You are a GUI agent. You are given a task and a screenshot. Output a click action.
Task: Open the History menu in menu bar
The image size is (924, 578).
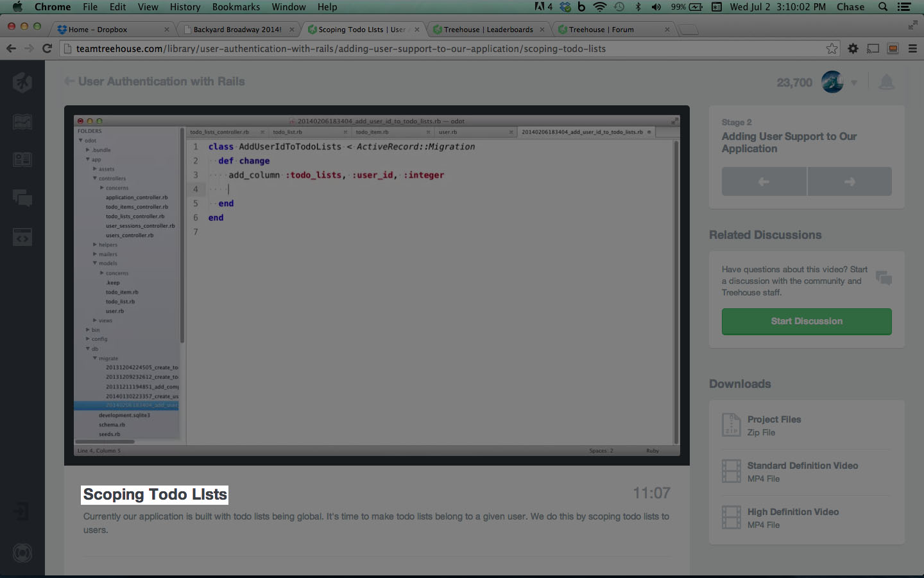tap(185, 7)
